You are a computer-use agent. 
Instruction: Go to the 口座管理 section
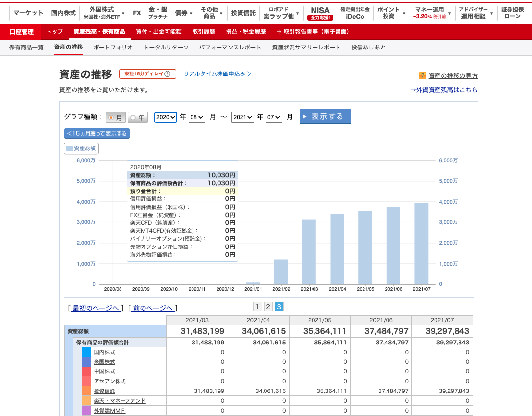point(22,32)
